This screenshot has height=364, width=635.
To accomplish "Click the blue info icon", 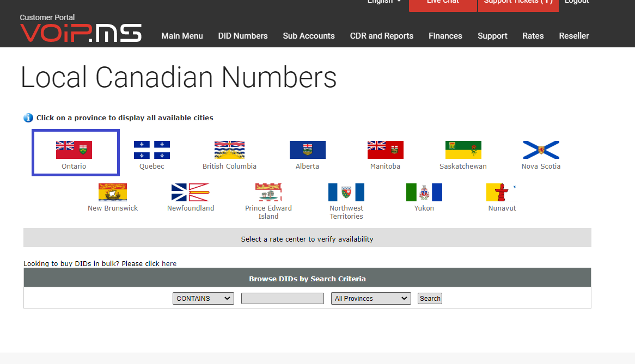I will tap(28, 118).
